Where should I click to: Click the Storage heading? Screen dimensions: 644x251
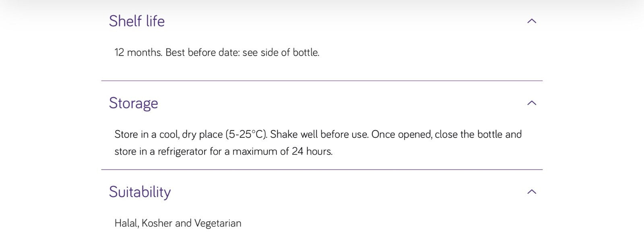coord(133,103)
